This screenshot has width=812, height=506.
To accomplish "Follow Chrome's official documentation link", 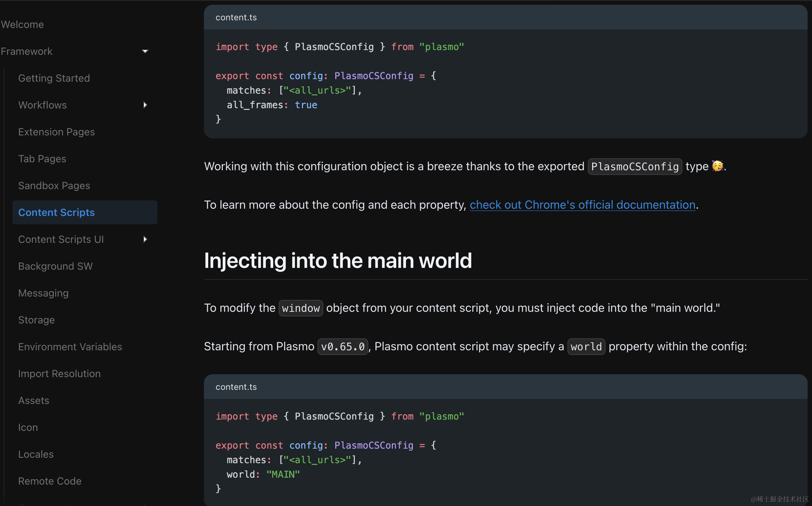I will tap(582, 205).
